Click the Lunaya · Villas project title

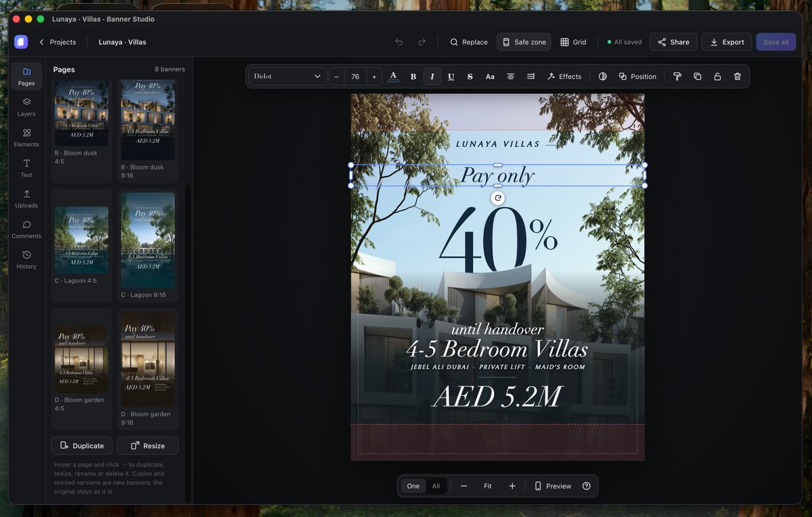[x=122, y=42]
